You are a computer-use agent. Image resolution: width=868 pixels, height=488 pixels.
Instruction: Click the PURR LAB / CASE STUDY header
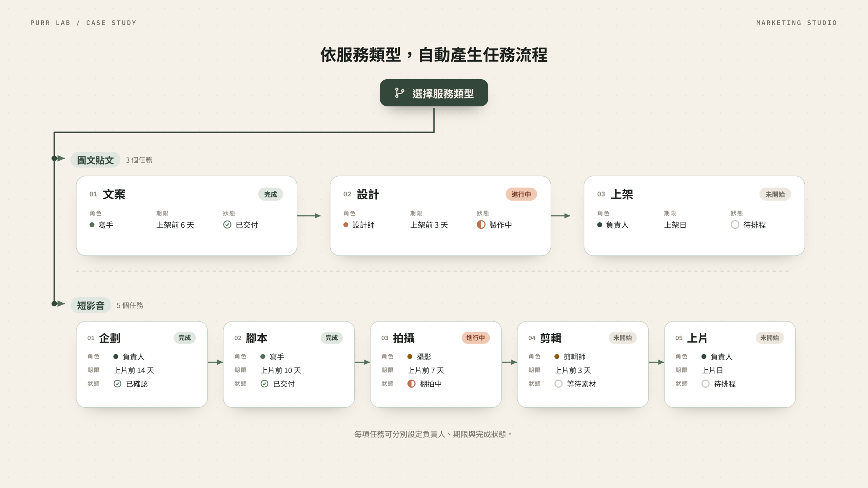(x=83, y=23)
